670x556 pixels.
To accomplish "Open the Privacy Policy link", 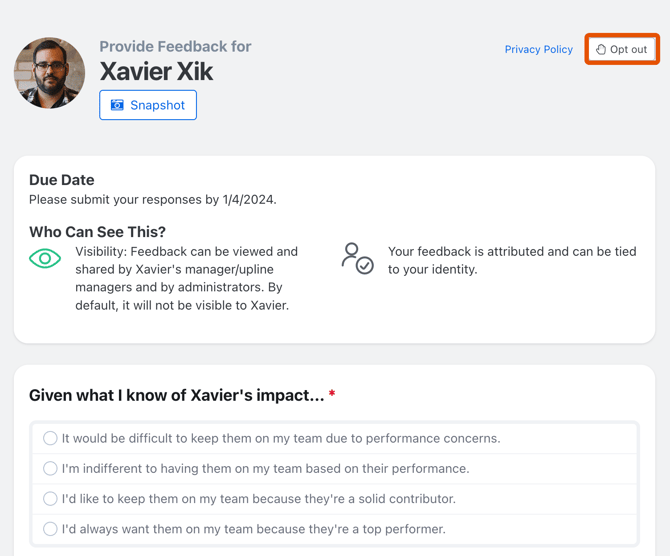I will (538, 49).
